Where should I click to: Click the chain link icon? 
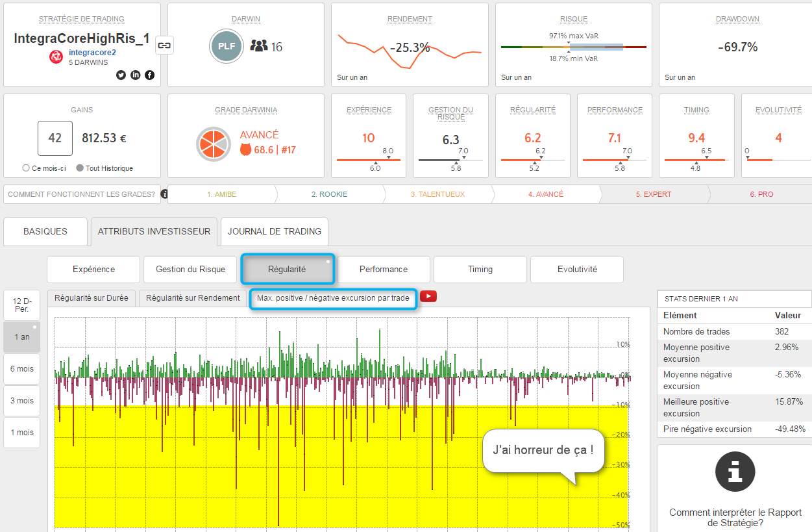[165, 45]
